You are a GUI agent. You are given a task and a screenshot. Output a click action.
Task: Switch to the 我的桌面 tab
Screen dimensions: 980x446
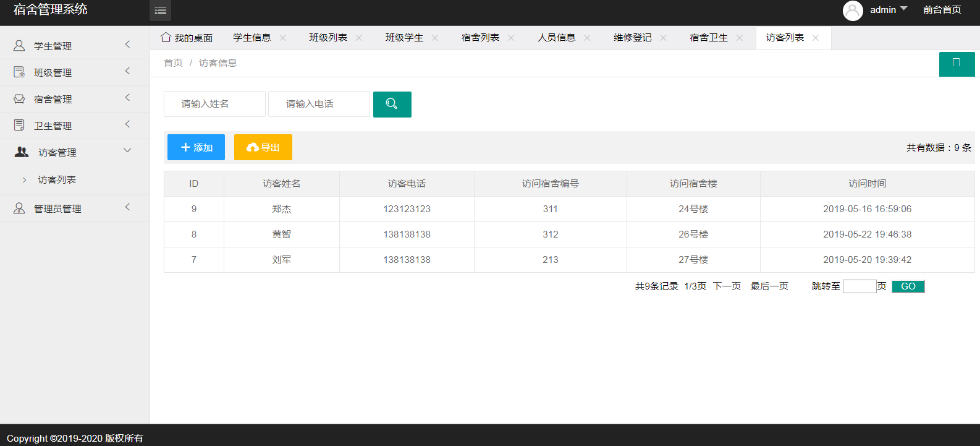[187, 38]
